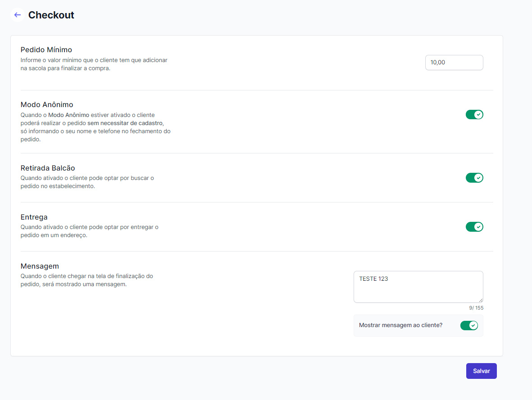Focus the Mensagem text area with TESTE 123
The width and height of the screenshot is (532, 400).
tap(418, 287)
